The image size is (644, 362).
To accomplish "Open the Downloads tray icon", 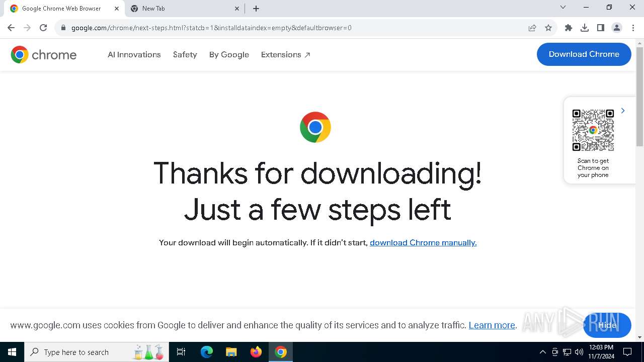I will click(x=585, y=28).
